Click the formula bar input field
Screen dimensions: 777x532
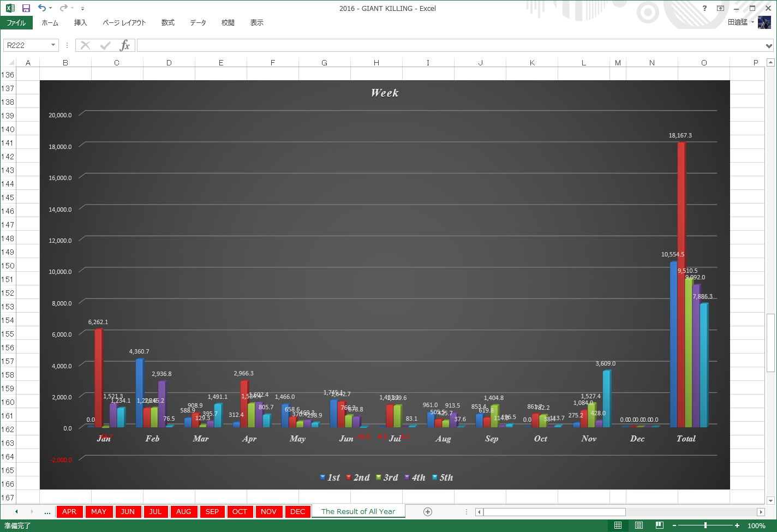point(450,45)
